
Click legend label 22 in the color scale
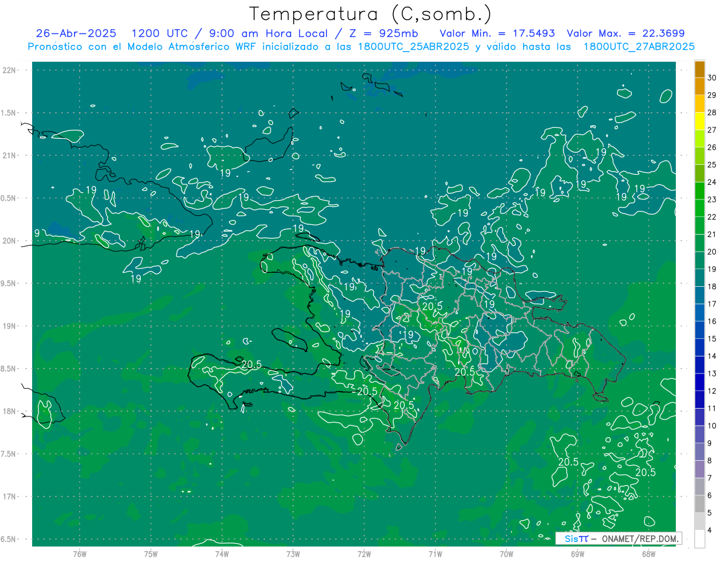[x=712, y=217]
